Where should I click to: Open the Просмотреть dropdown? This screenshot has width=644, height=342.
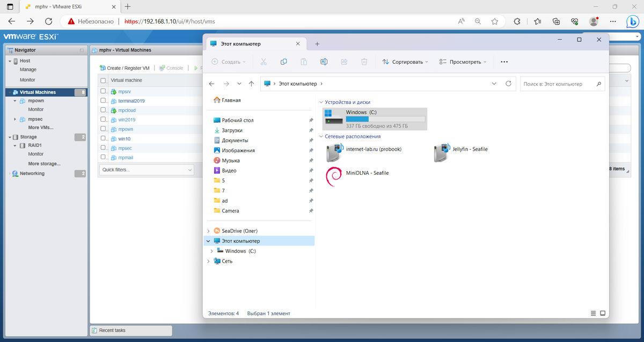click(463, 62)
